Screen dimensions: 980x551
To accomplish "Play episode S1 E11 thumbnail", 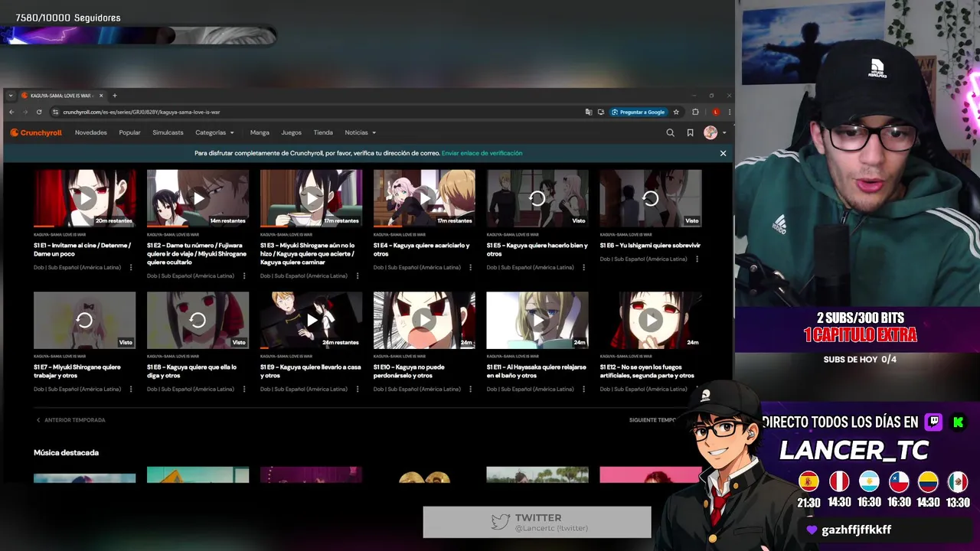I will point(537,320).
